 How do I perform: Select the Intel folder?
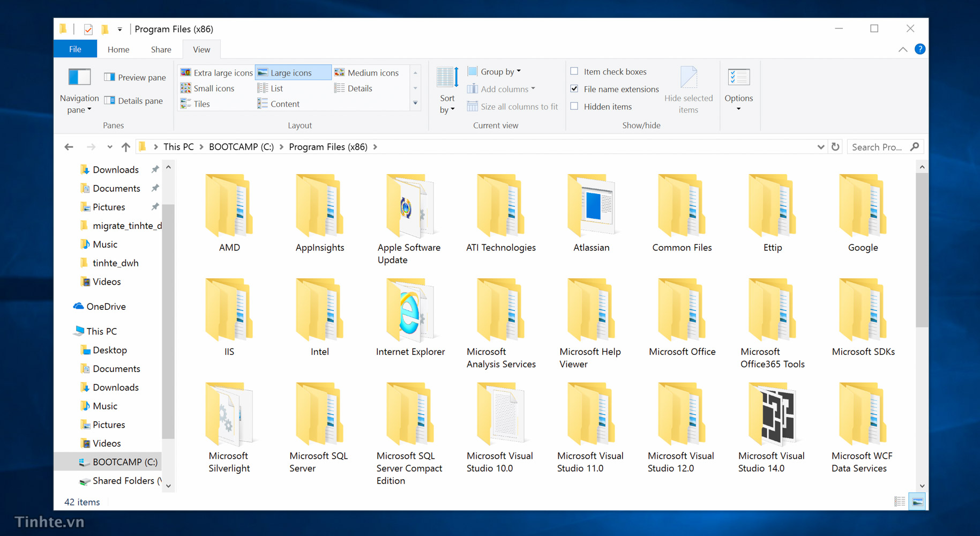pos(320,317)
